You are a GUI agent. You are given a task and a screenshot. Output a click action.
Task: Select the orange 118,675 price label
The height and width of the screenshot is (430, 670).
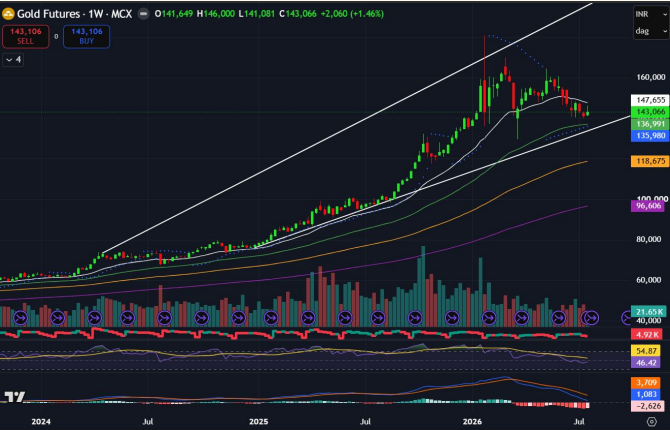click(x=650, y=161)
